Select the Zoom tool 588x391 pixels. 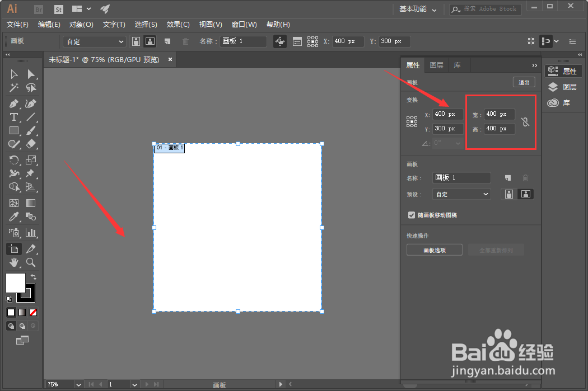[x=31, y=262]
